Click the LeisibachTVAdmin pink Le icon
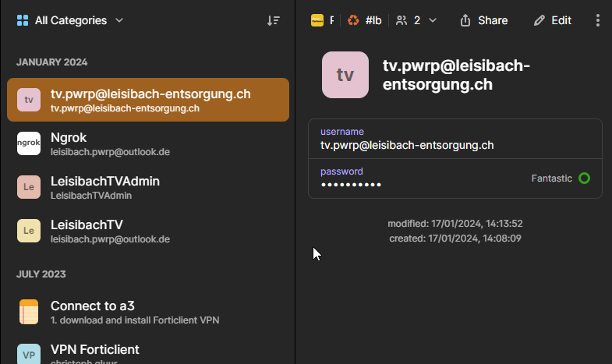 click(x=29, y=187)
